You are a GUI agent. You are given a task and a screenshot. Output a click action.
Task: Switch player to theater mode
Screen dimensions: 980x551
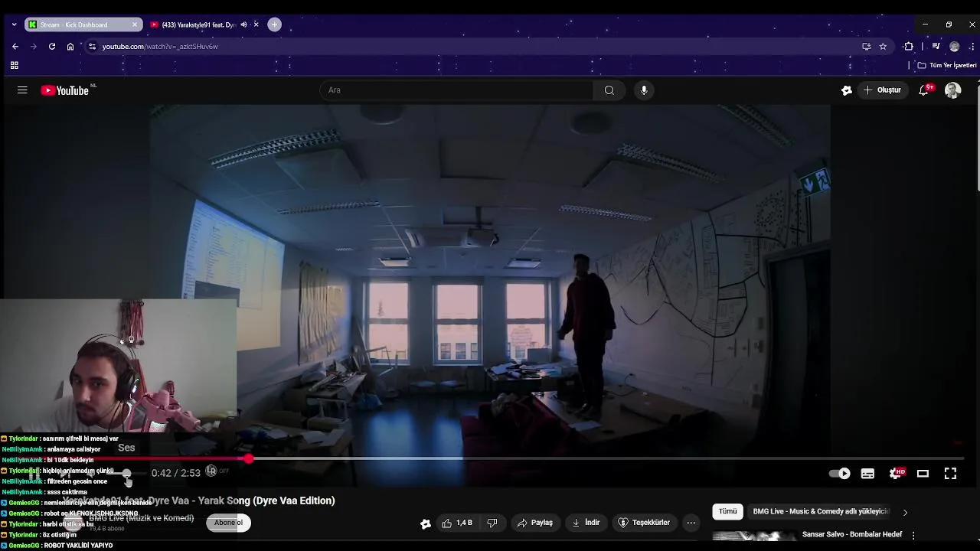coord(923,474)
